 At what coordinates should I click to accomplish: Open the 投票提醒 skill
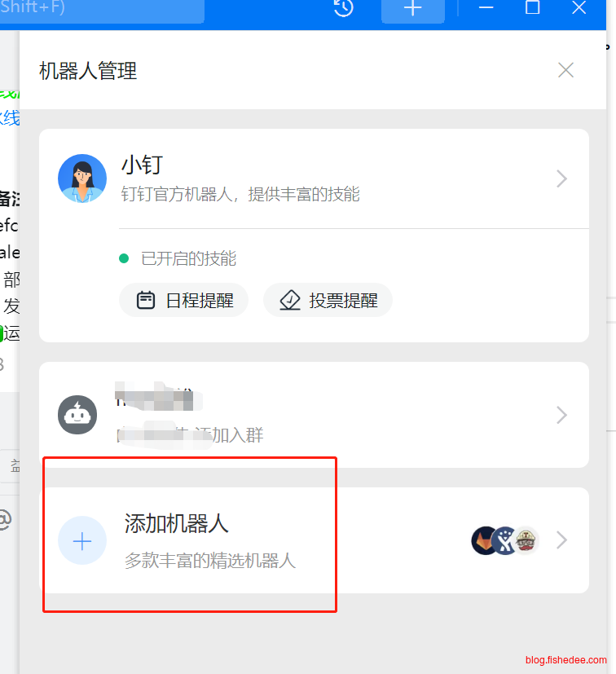328,300
